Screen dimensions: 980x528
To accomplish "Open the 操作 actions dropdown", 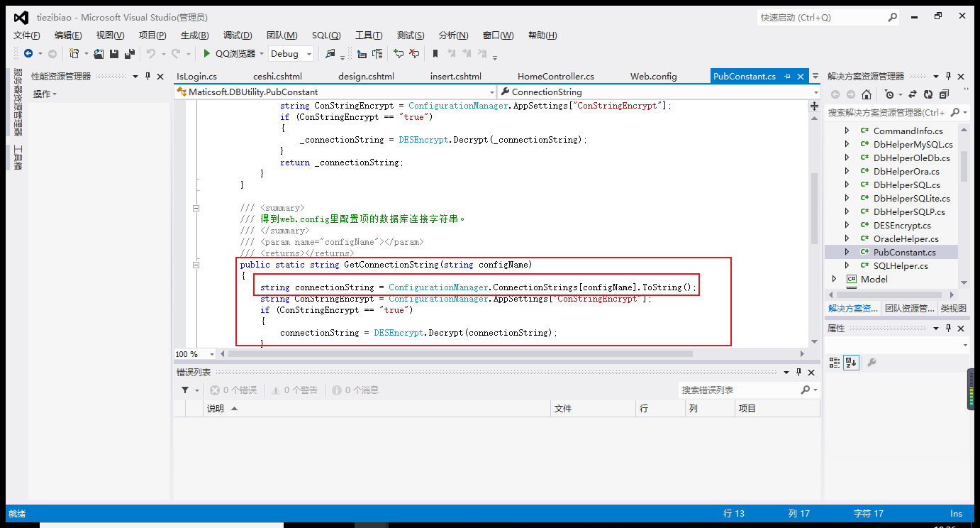I will (44, 94).
